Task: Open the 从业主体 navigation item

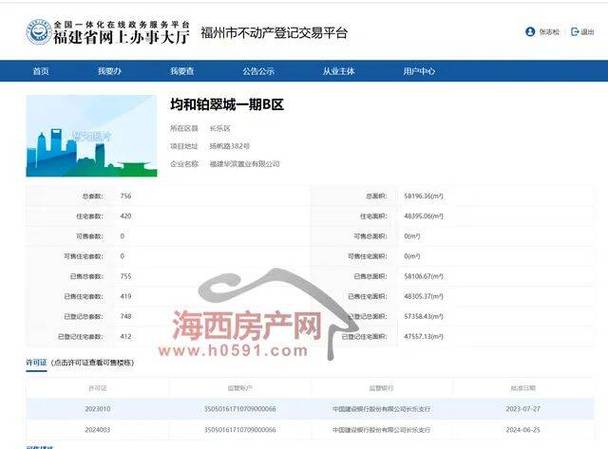Action: [339, 71]
